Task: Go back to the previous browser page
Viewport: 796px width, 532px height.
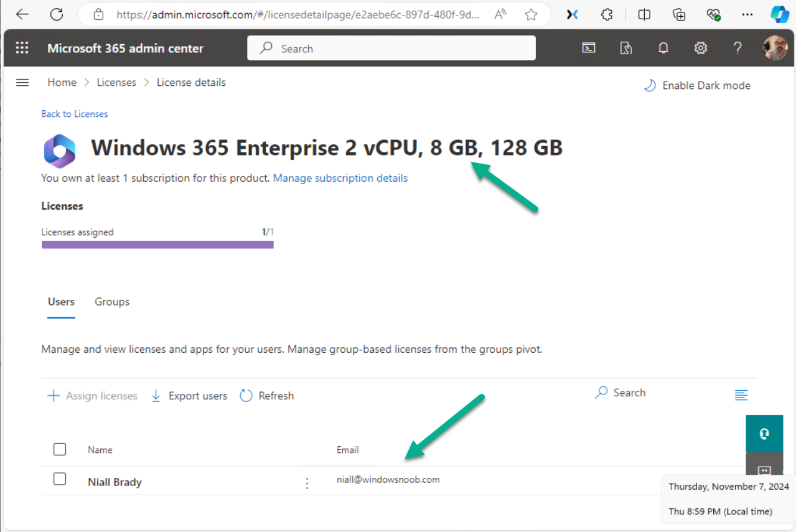Action: [x=22, y=14]
